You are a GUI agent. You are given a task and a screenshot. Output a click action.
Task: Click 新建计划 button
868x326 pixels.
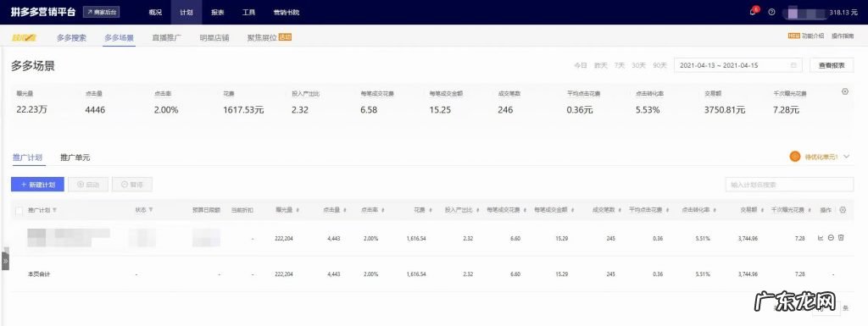(37, 185)
